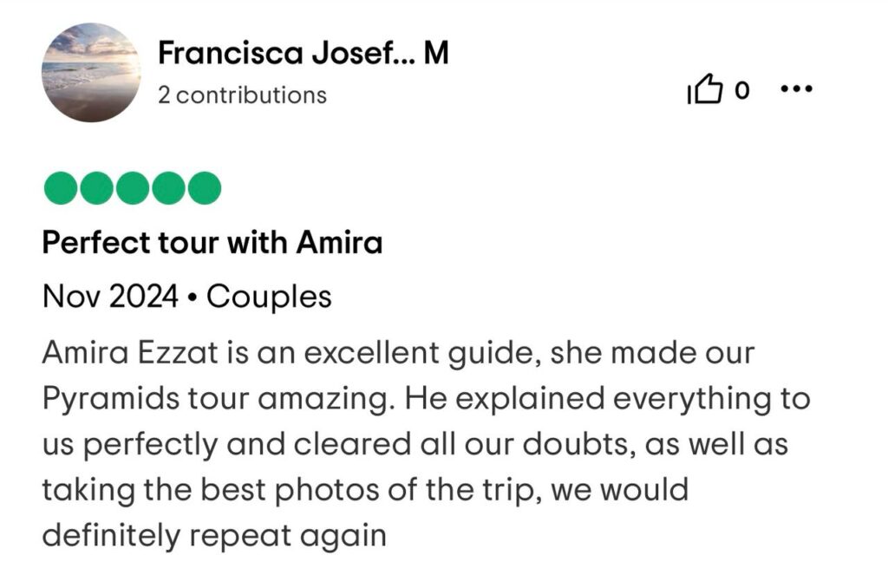Screen dimensions: 888x588
Task: Select the third green rating circle
Action: [x=132, y=187]
